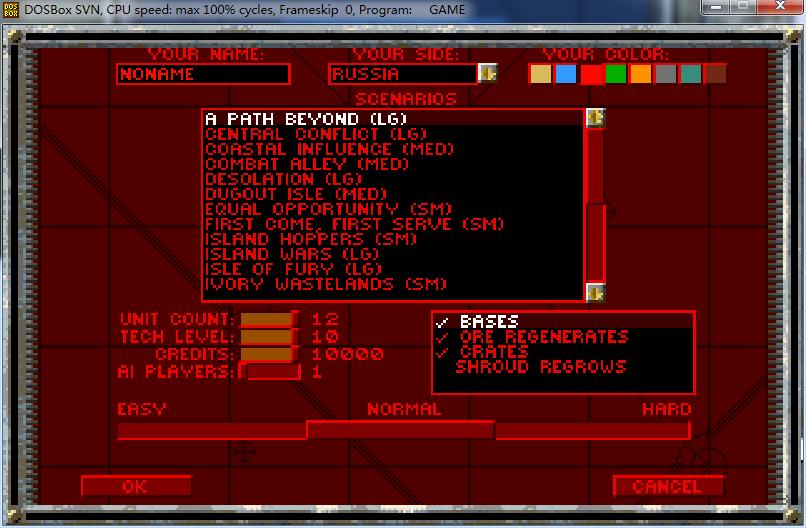The height and width of the screenshot is (528, 806).
Task: Select scenario Isle of Fury (LG)
Action: tap(394, 268)
